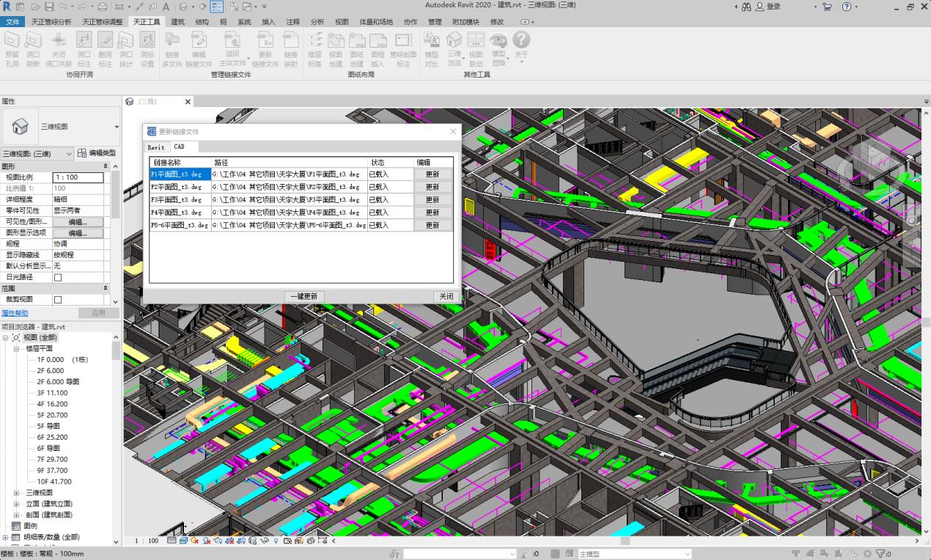Screen dimensions: 931x560
Task: Toggle the 裁剪视图 checkbox
Action: [x=58, y=300]
